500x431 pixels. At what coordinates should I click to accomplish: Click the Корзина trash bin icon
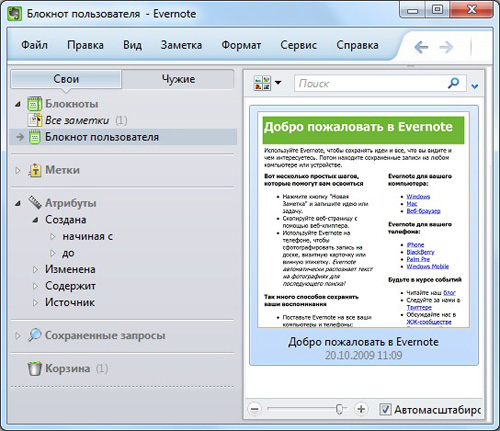[x=34, y=368]
